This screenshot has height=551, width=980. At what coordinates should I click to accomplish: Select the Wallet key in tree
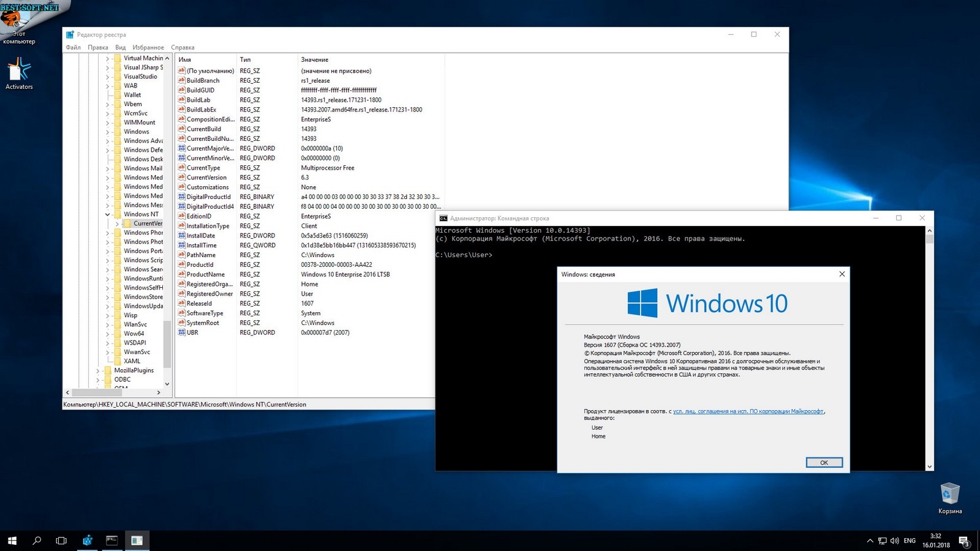pos(132,95)
